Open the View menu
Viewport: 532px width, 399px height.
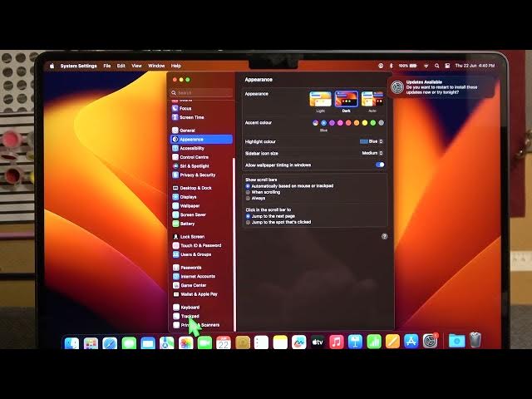[x=136, y=66]
